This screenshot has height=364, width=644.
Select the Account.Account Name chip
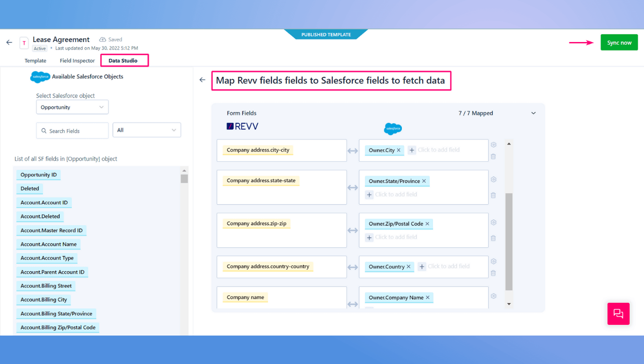pos(49,244)
